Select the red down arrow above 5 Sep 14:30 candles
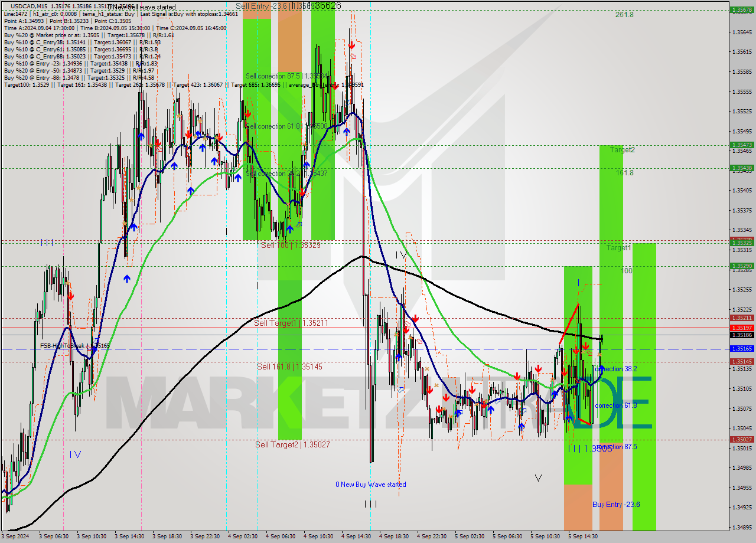The width and height of the screenshot is (756, 543). (x=586, y=345)
